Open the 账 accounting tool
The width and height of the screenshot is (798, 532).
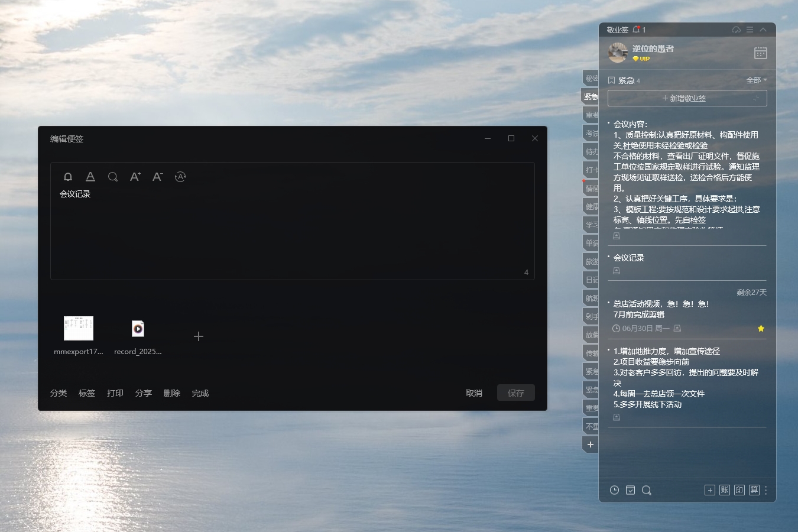(x=725, y=490)
